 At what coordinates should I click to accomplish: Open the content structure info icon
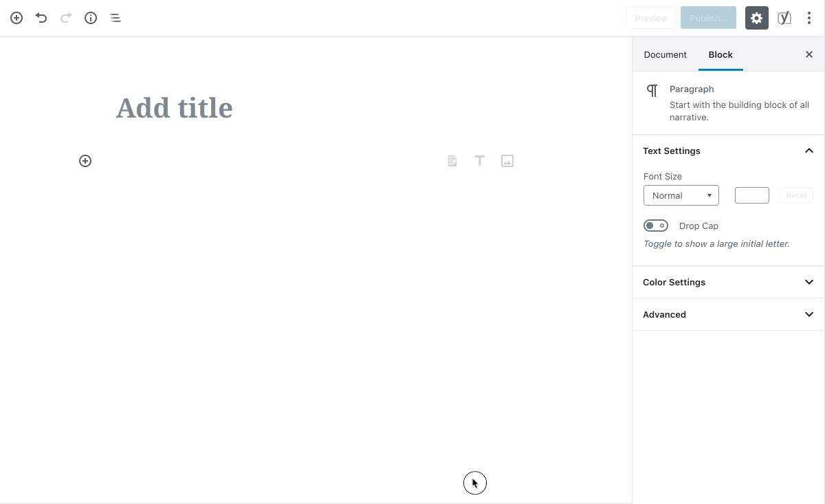coord(91,18)
